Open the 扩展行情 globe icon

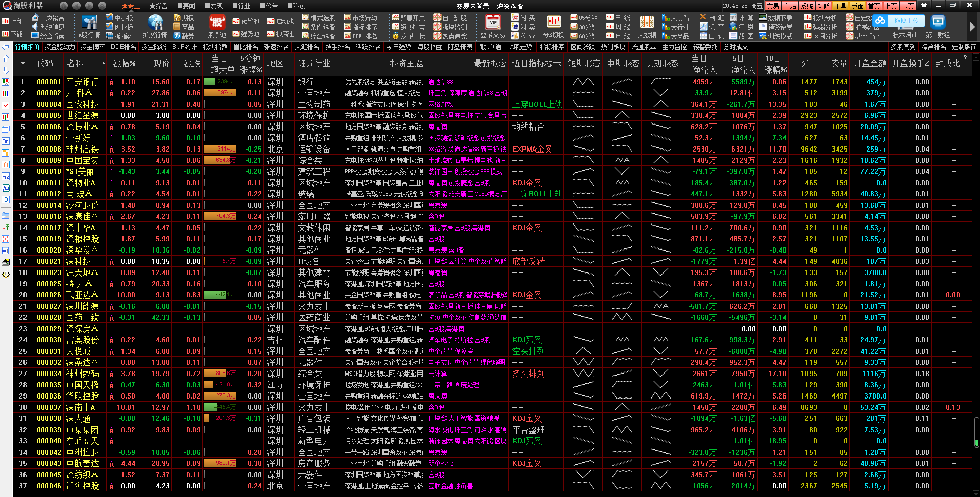click(x=155, y=27)
